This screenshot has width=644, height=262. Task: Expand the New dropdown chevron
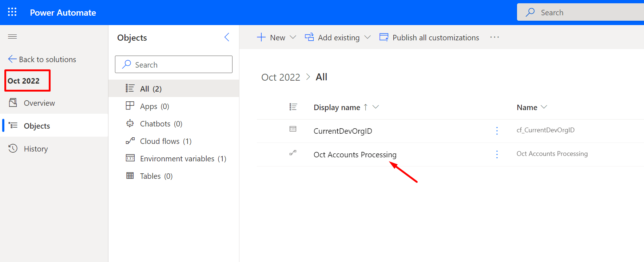click(293, 37)
